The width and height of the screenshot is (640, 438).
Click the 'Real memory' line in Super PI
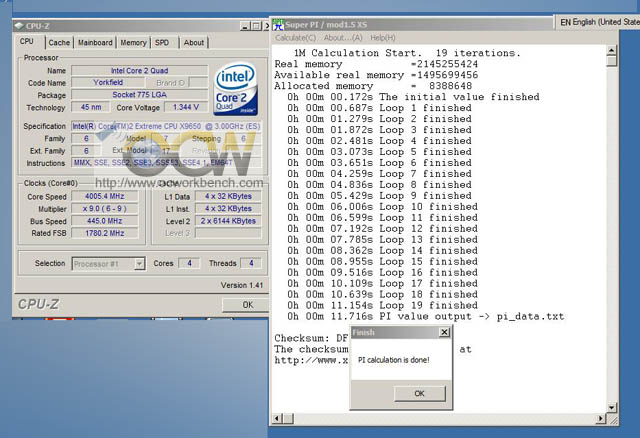376,64
